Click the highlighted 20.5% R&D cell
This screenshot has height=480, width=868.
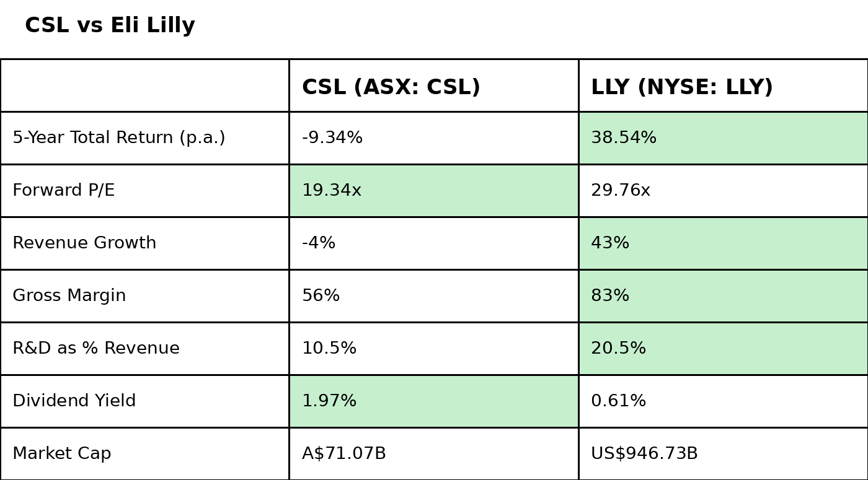(x=618, y=349)
